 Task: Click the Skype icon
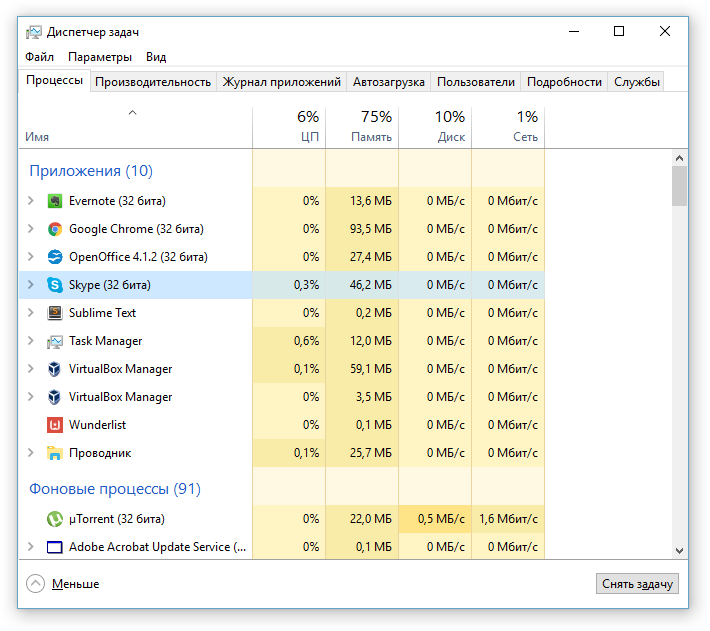[55, 285]
